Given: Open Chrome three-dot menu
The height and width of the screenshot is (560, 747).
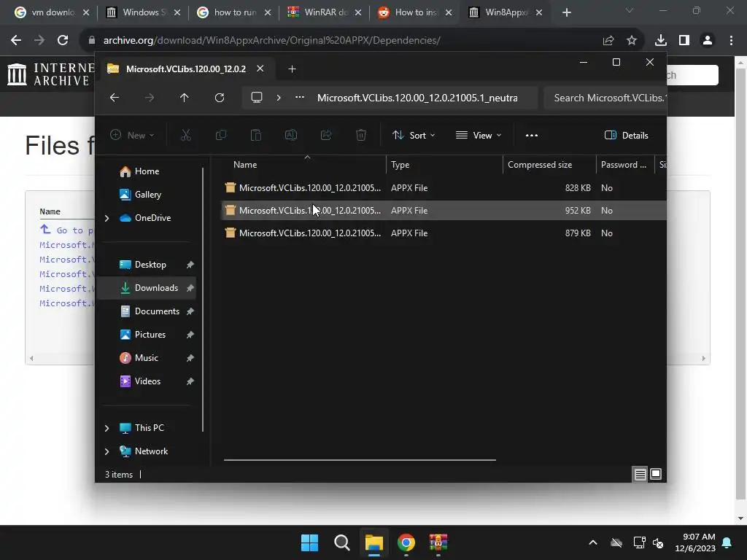Looking at the screenshot, I should (x=731, y=41).
